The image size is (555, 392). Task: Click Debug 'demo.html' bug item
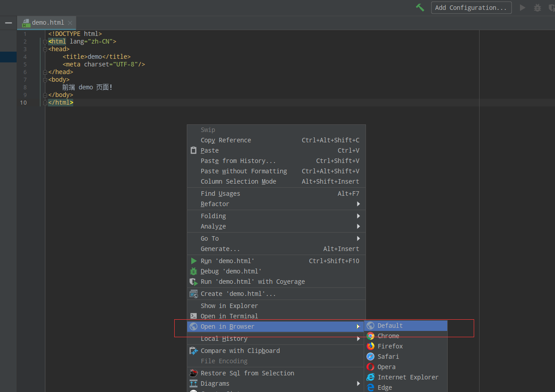pyautogui.click(x=276, y=271)
